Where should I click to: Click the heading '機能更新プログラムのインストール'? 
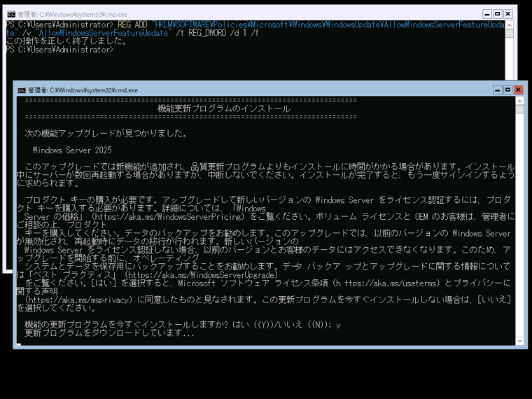point(223,108)
